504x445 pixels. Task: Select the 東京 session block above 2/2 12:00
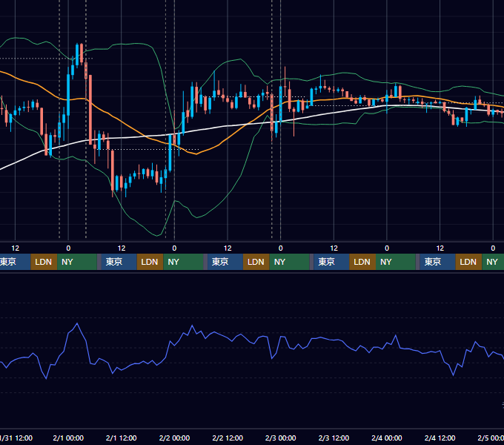click(225, 262)
